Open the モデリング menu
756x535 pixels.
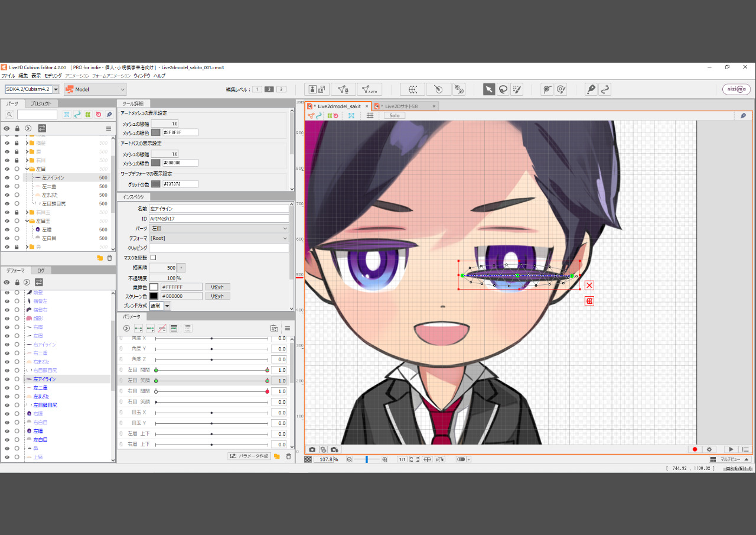[53, 76]
